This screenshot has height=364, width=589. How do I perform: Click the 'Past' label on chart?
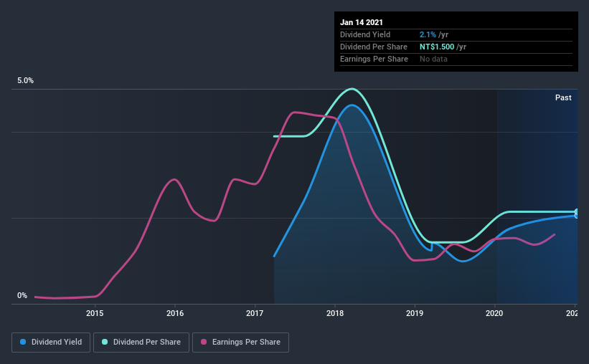(563, 98)
